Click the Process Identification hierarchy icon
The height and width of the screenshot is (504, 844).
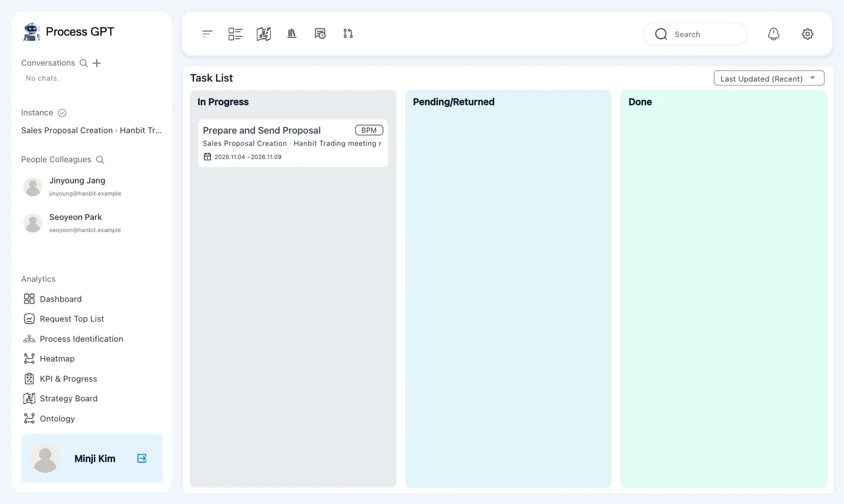[29, 339]
